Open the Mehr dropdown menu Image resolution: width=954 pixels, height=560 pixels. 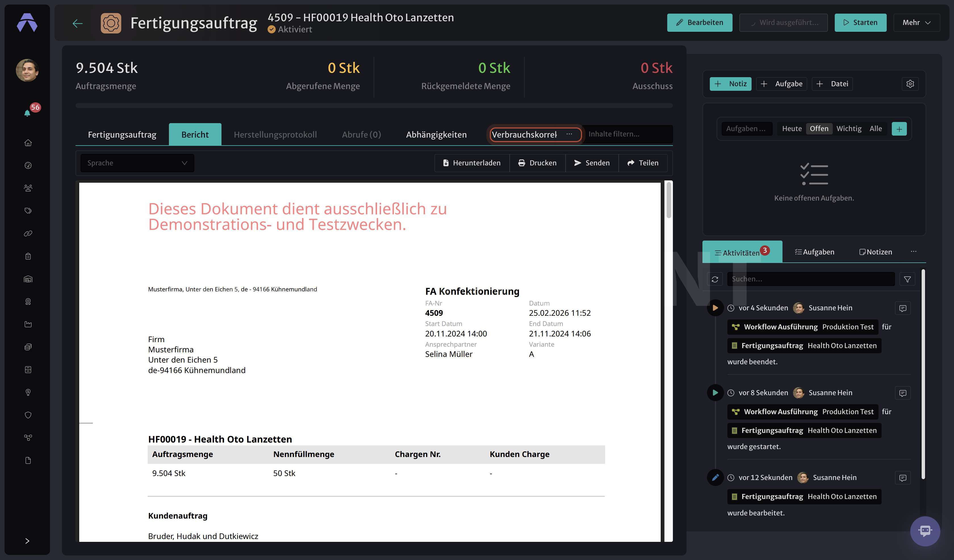pyautogui.click(x=917, y=23)
